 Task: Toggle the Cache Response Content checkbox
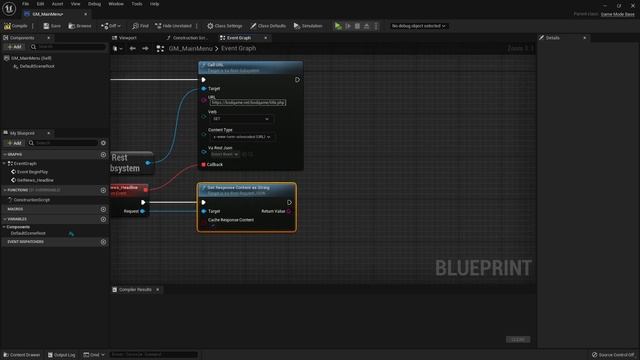point(212,226)
